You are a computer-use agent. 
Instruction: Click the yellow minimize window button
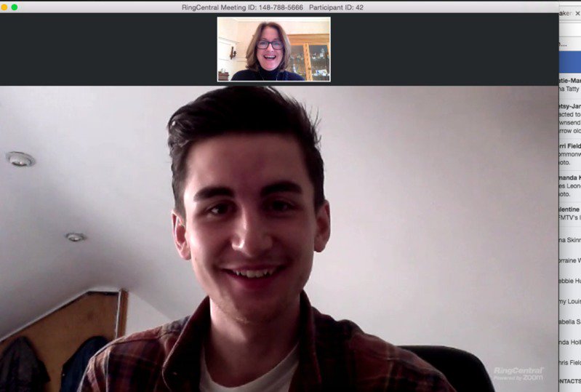pyautogui.click(x=4, y=7)
